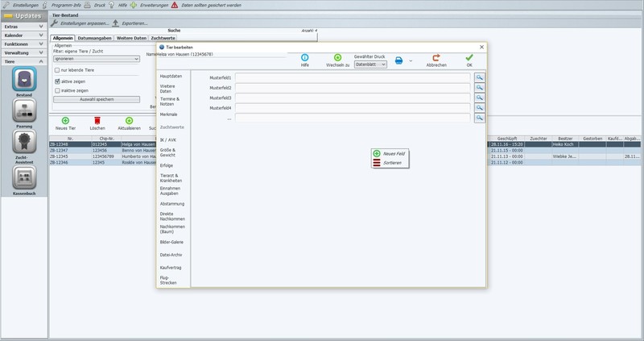Click into the Musterfeld3 input field
Screen dimensions: 644x341
pos(353,98)
